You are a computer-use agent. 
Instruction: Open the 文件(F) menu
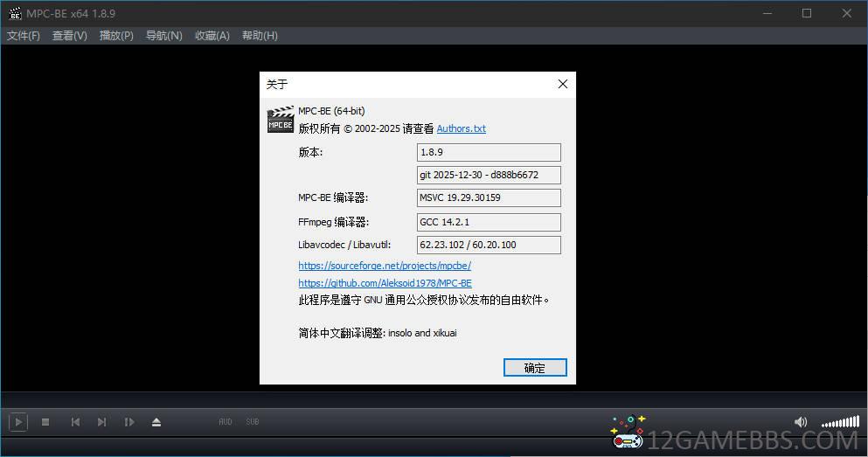point(24,36)
